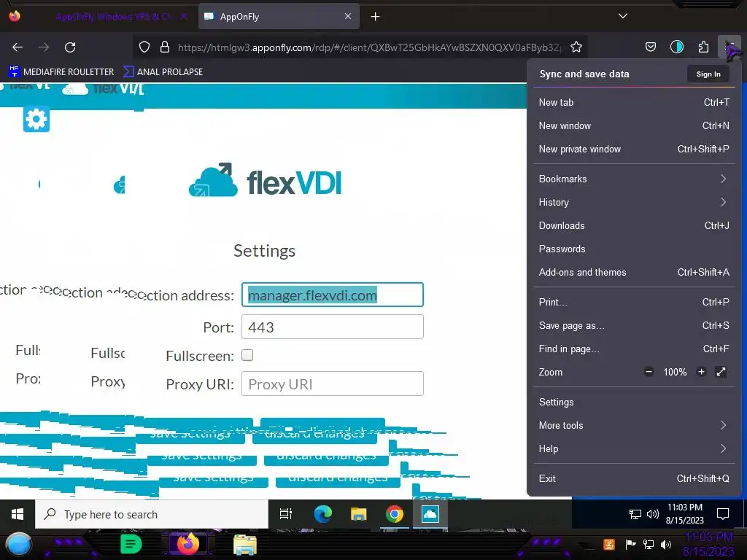Choose Exit from the Firefox menu
Viewport: 747px width, 560px height.
(634, 479)
